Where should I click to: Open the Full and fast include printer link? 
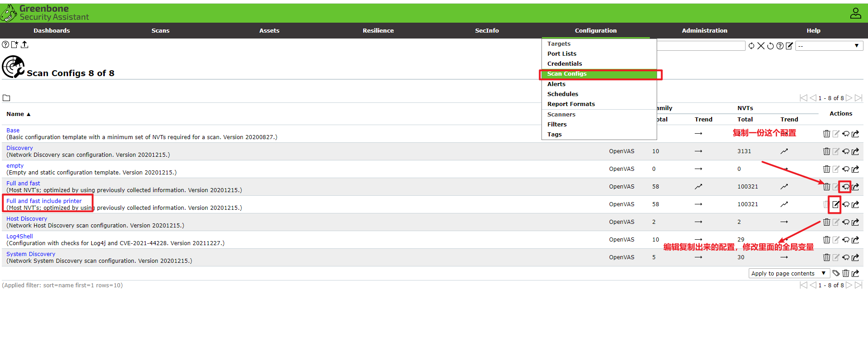pos(44,201)
